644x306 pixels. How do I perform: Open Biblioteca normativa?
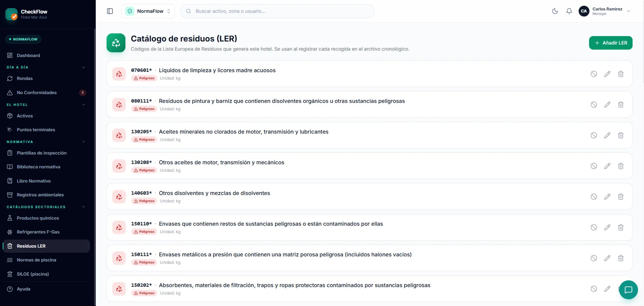46,167
